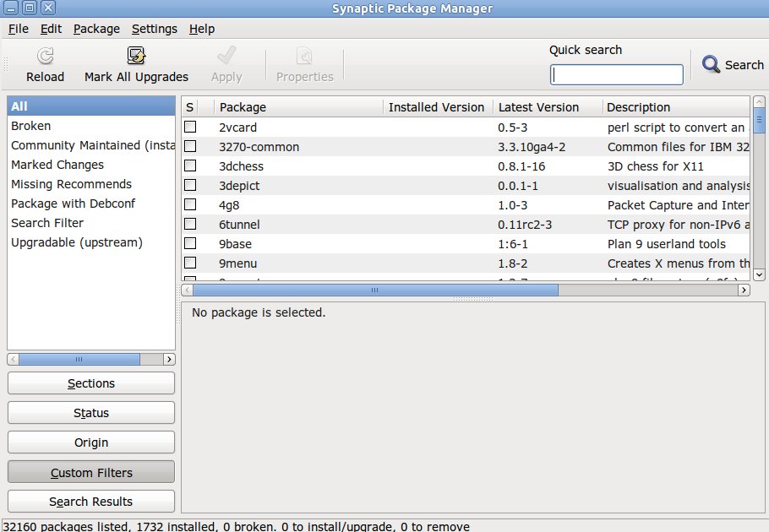Sort by Installed Version column header
The height and width of the screenshot is (532, 769).
click(438, 106)
